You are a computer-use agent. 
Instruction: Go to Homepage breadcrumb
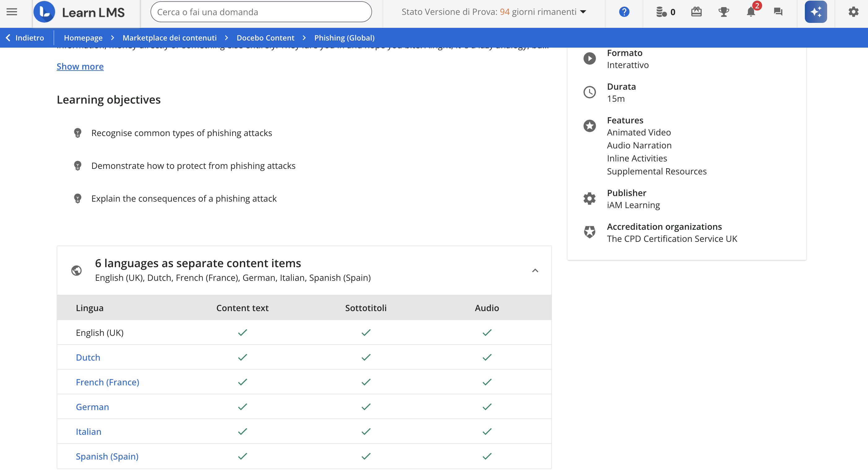pos(83,38)
